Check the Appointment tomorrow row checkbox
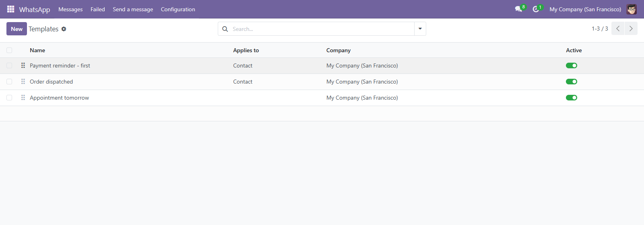 point(9,98)
